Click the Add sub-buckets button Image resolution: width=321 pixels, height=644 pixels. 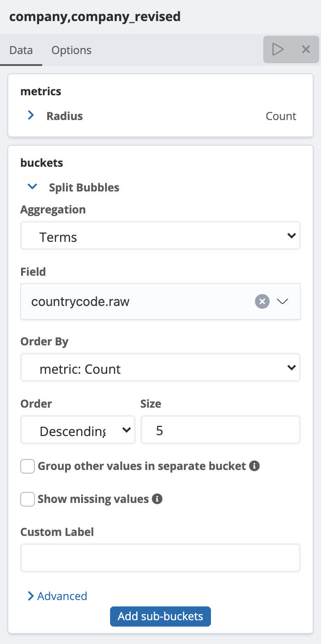[160, 617]
